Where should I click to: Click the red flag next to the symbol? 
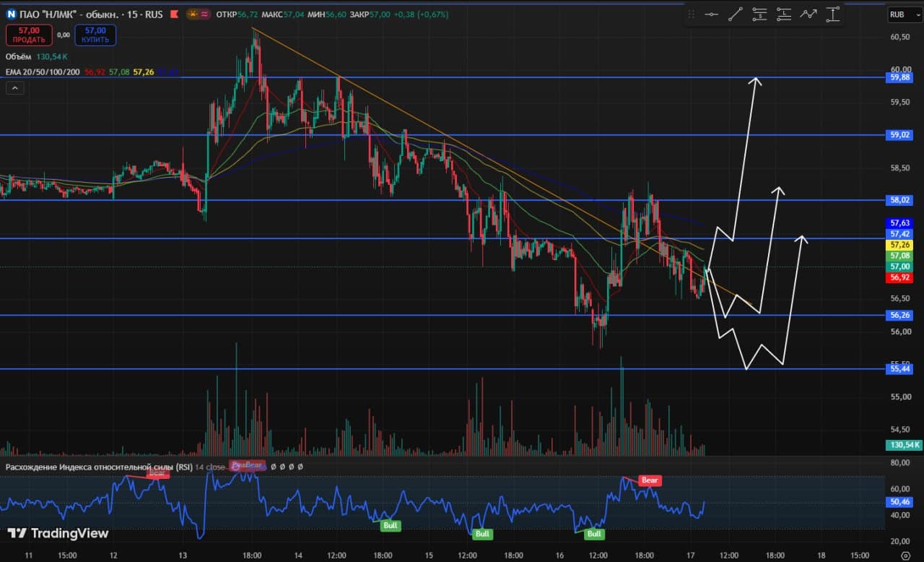coord(175,14)
